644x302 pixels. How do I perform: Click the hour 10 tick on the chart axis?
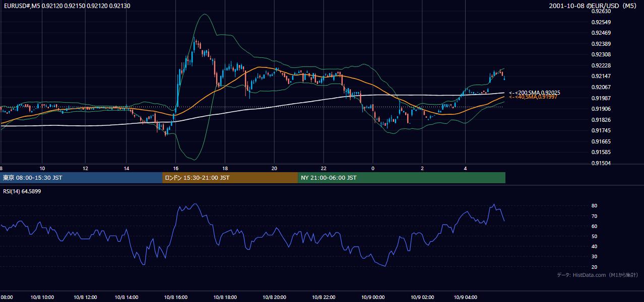tap(42, 168)
